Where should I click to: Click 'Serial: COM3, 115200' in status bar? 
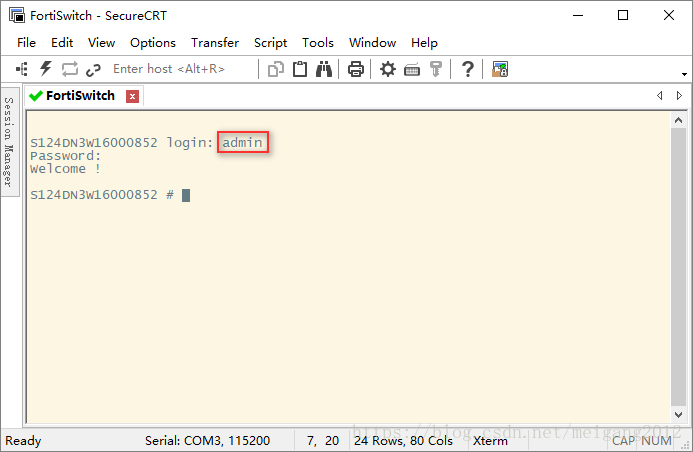207,441
